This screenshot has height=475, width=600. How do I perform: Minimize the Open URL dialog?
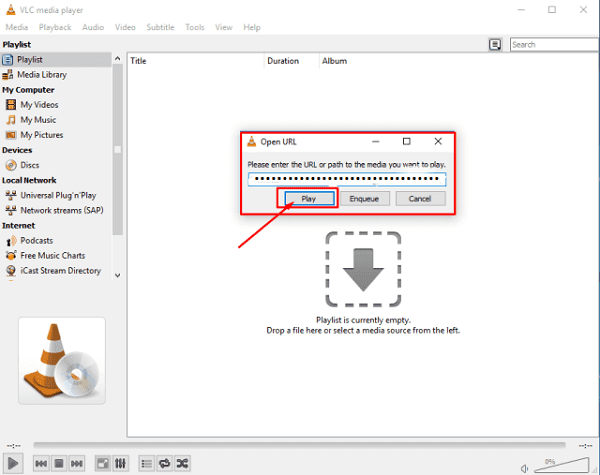376,142
